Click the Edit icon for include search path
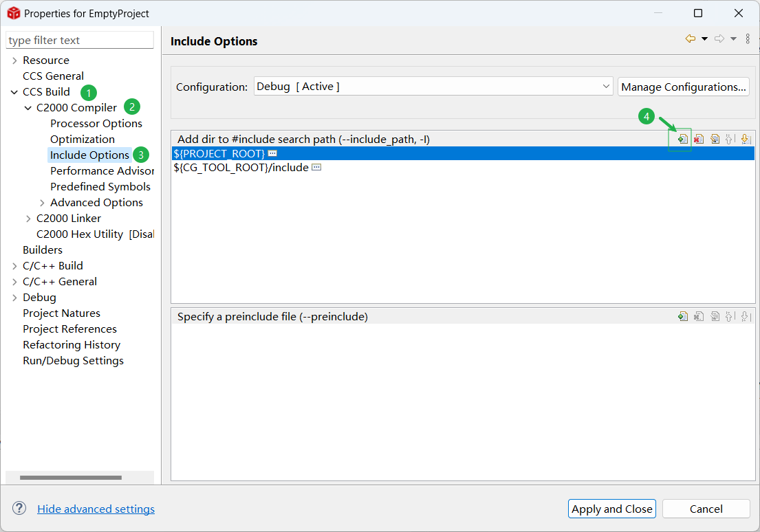This screenshot has height=532, width=760. (x=715, y=139)
